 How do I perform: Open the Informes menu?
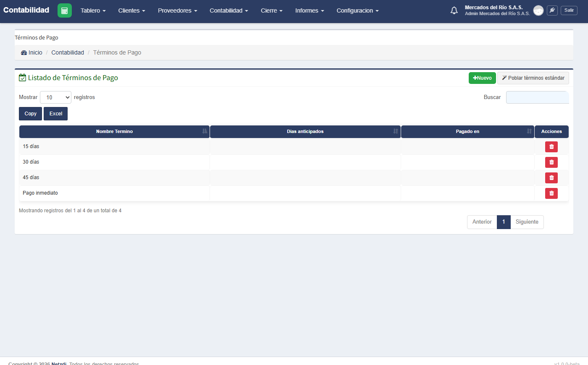[310, 10]
